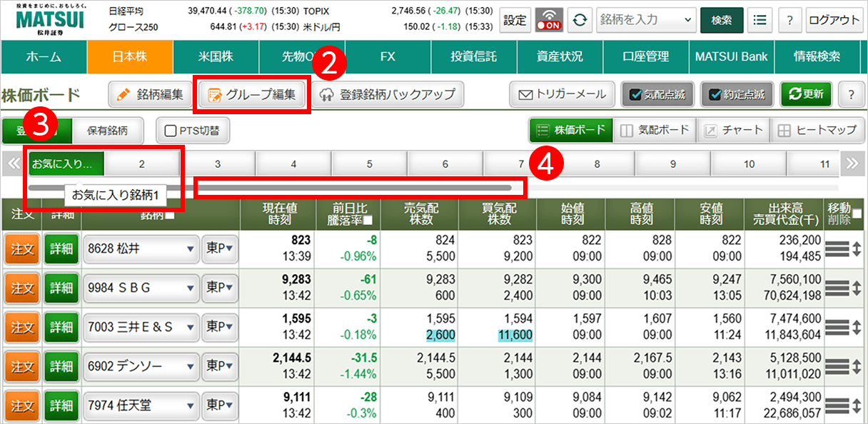Open the 6902 デンソー stock dropdown
The height and width of the screenshot is (424, 868).
(x=141, y=366)
